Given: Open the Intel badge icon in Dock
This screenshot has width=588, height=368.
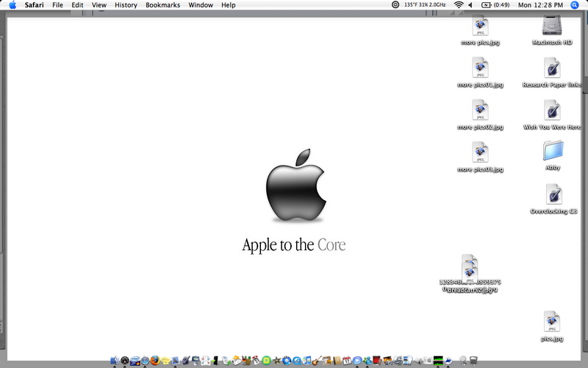Looking at the screenshot, I should [x=135, y=361].
